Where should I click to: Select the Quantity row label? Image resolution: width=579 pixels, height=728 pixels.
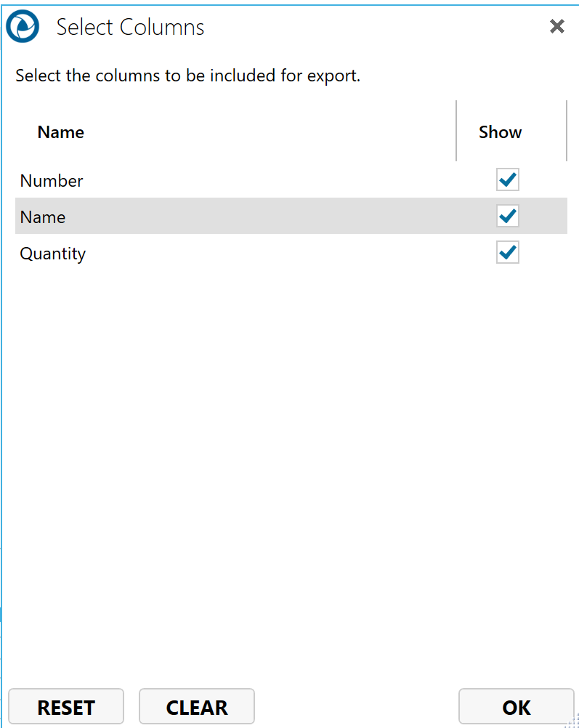pos(53,254)
